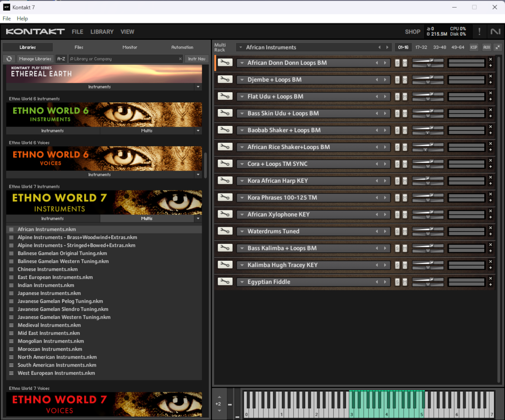Solo Bass Kalimba + Loops BM
The image size is (505, 420).
point(397,248)
